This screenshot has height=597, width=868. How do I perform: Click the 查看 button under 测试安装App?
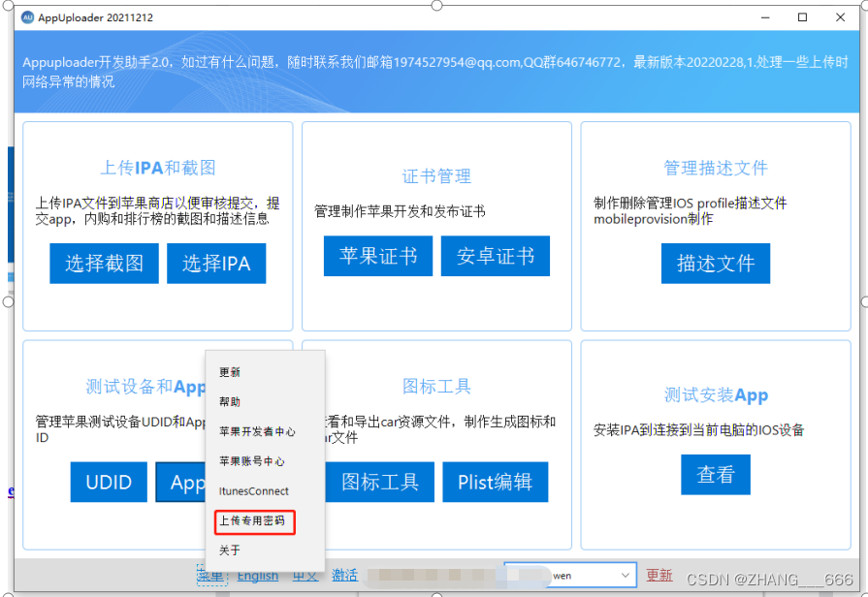pyautogui.click(x=715, y=475)
